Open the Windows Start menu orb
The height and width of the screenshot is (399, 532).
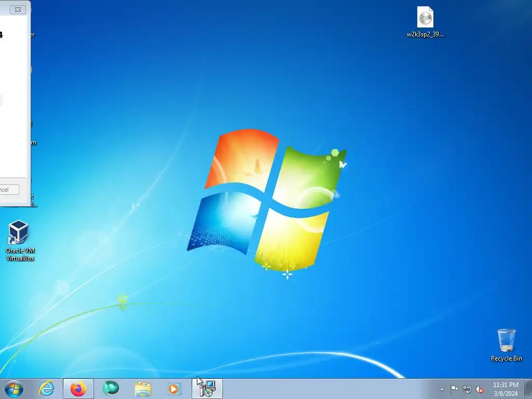[x=14, y=389]
